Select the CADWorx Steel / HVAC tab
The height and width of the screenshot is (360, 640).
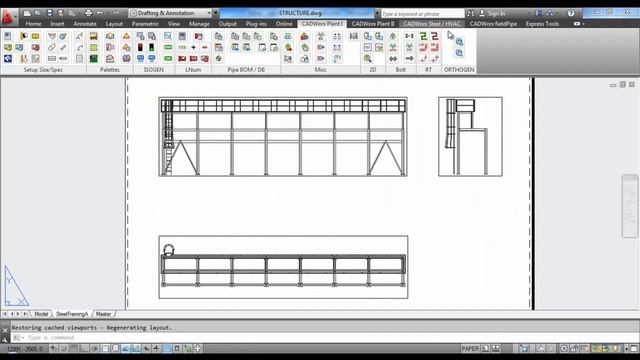click(x=432, y=24)
